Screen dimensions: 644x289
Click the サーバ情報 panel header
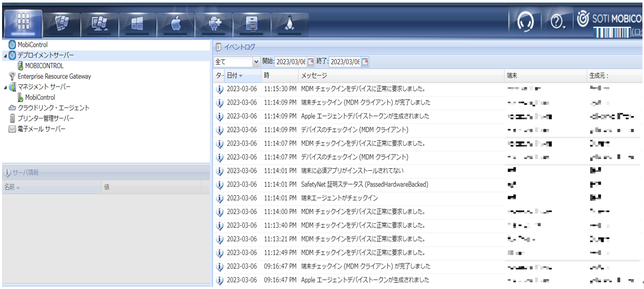coord(105,172)
